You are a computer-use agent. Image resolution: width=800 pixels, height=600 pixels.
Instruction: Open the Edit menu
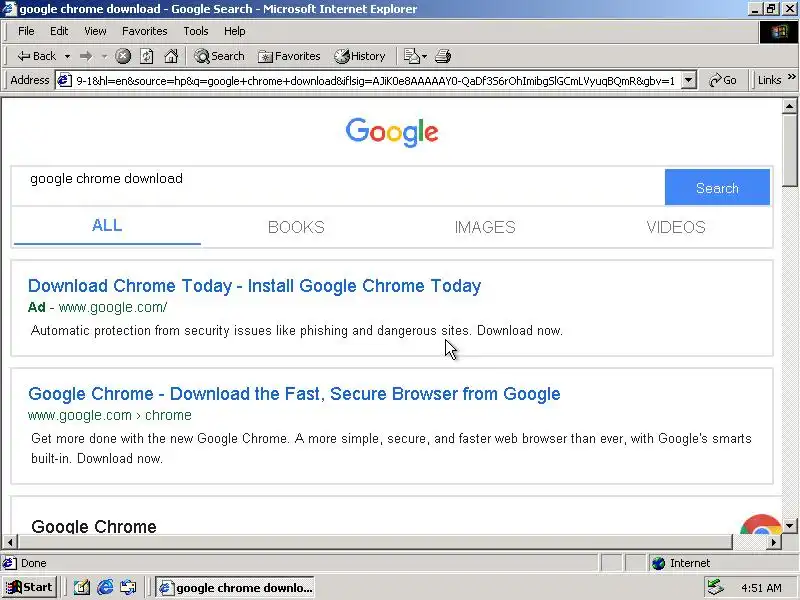click(x=59, y=31)
